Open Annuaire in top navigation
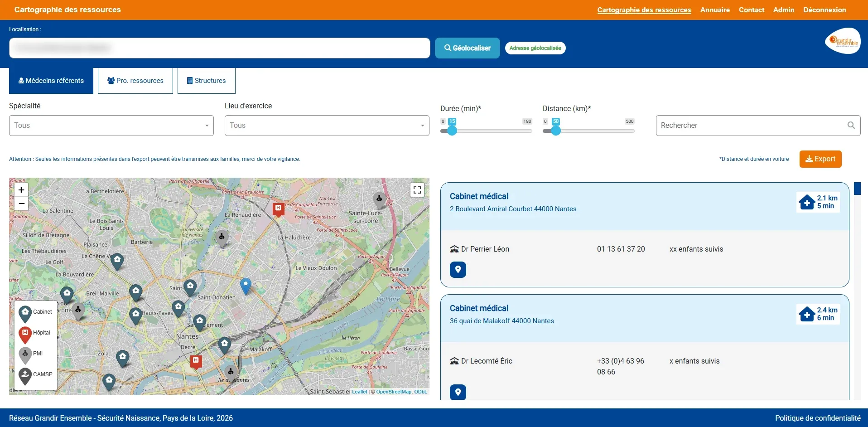 point(715,10)
